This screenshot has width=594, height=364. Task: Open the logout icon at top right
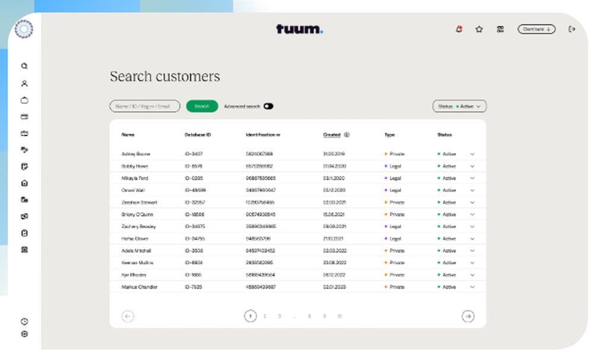571,29
